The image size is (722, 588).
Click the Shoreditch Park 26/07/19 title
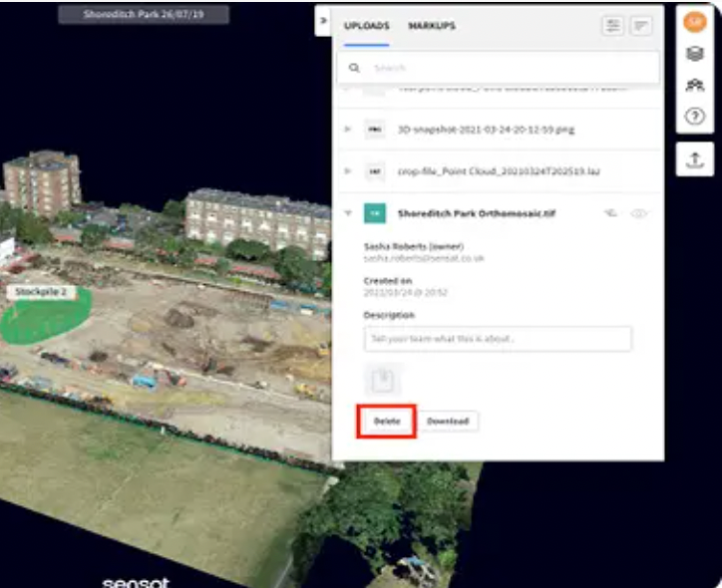(144, 14)
